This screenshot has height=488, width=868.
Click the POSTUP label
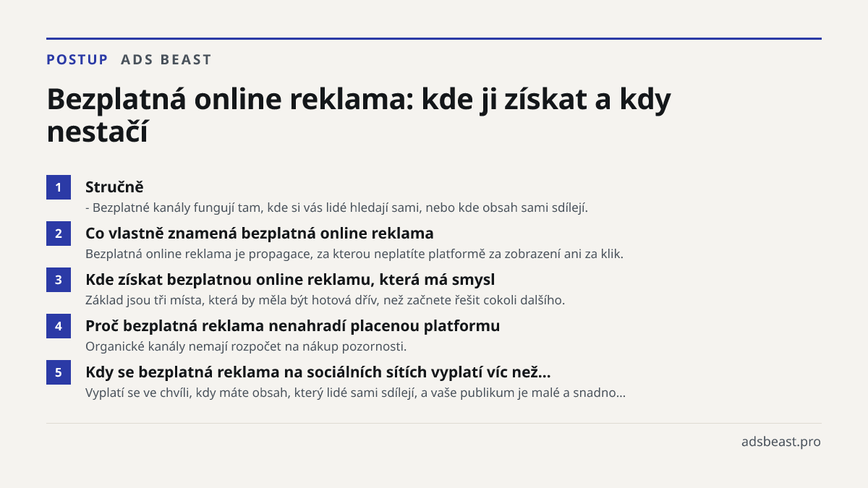(x=77, y=59)
